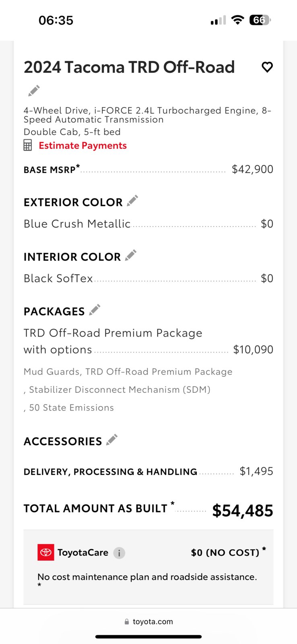Tap the Base MSRP asterisk disclaimer
297x644 pixels.
point(78,166)
